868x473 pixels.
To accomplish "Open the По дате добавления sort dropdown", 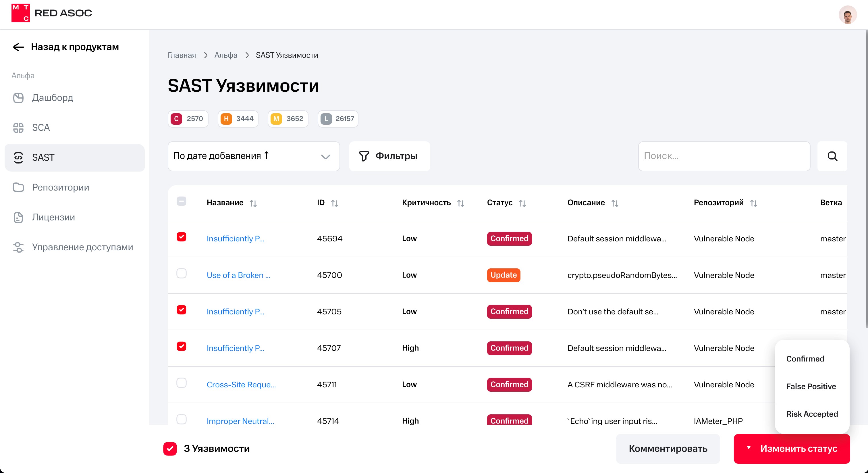I will pyautogui.click(x=253, y=156).
